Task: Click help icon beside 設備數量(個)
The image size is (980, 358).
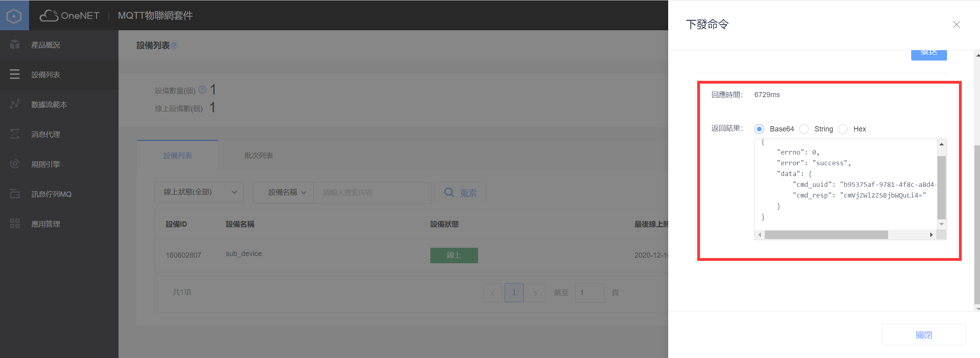Action: click(x=202, y=90)
